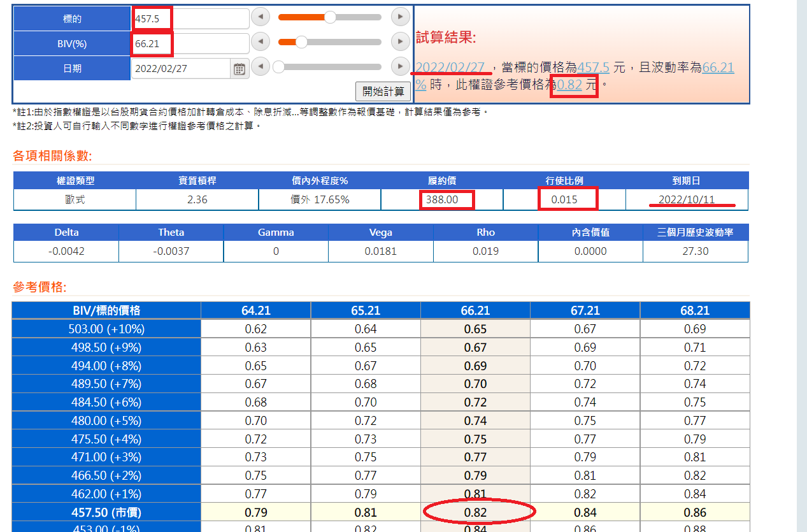The image size is (807, 532).
Task: Click the 標的 price slider handle
Action: [x=330, y=17]
